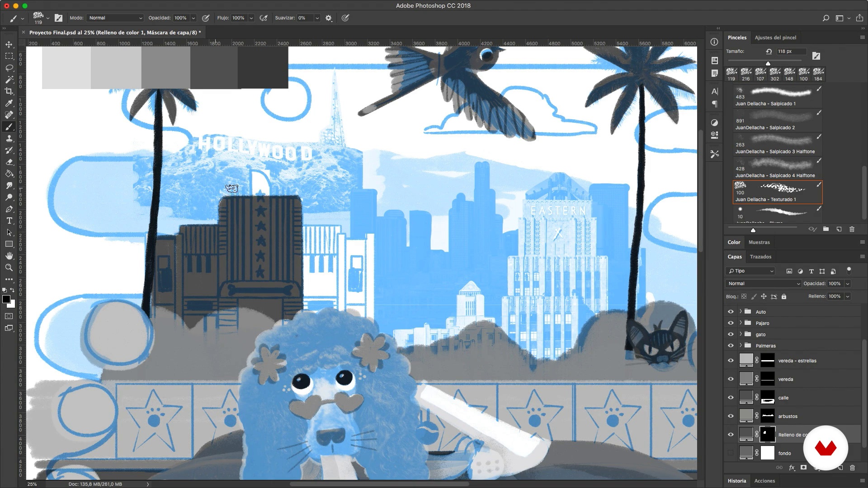This screenshot has width=868, height=488.
Task: Toggle pressure for opacity button
Action: click(x=206, y=18)
